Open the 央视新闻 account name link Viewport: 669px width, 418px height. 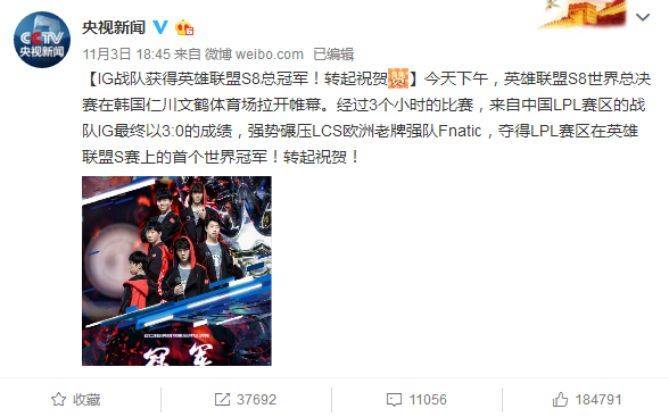pos(113,28)
